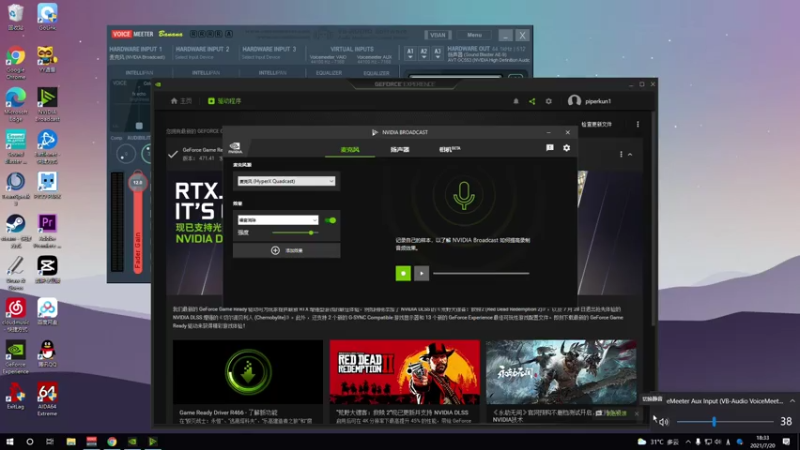Mute speaker icon in volume flyout

click(663, 422)
